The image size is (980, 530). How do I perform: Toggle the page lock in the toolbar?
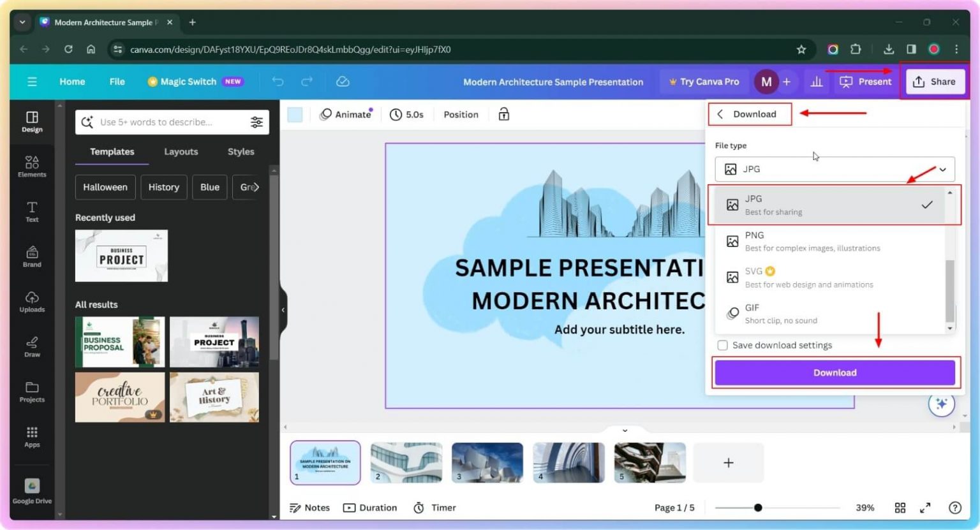(x=503, y=114)
